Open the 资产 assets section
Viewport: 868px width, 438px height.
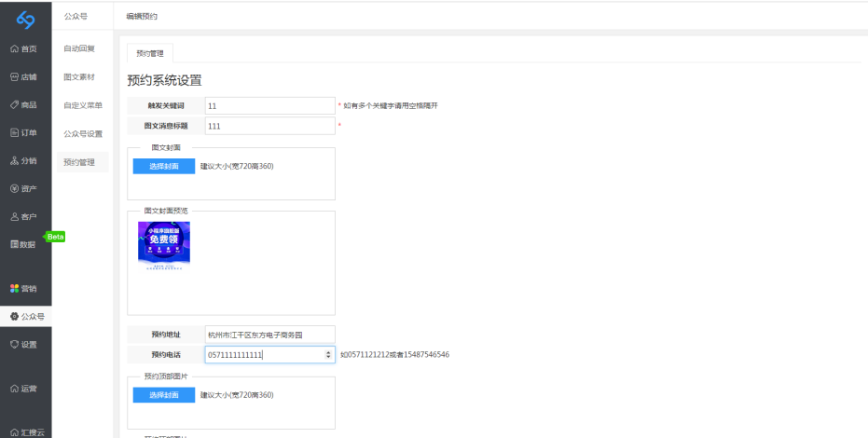point(25,188)
